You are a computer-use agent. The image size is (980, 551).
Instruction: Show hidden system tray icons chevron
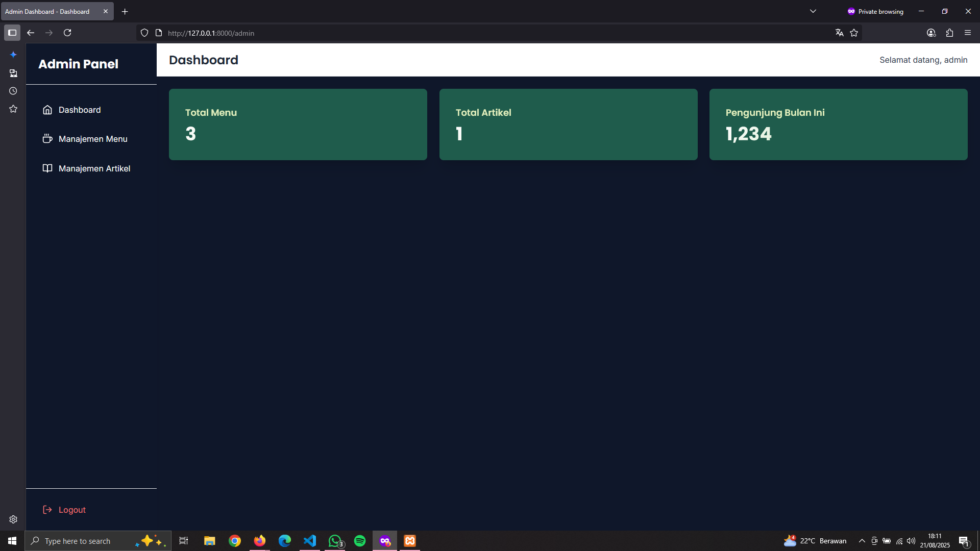click(x=862, y=541)
